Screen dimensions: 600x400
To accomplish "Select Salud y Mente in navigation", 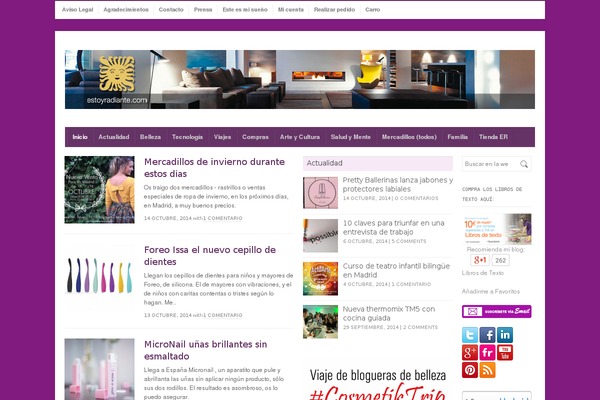I will coord(351,137).
